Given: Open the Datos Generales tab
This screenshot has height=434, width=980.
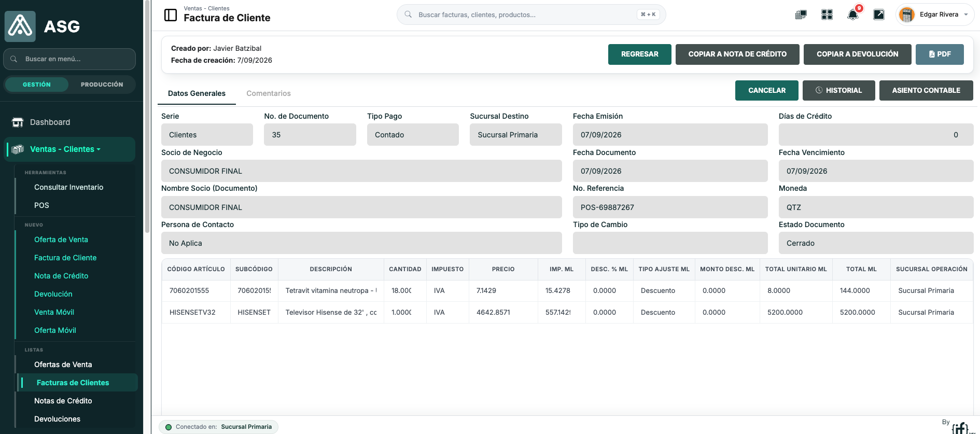Looking at the screenshot, I should pos(197,93).
